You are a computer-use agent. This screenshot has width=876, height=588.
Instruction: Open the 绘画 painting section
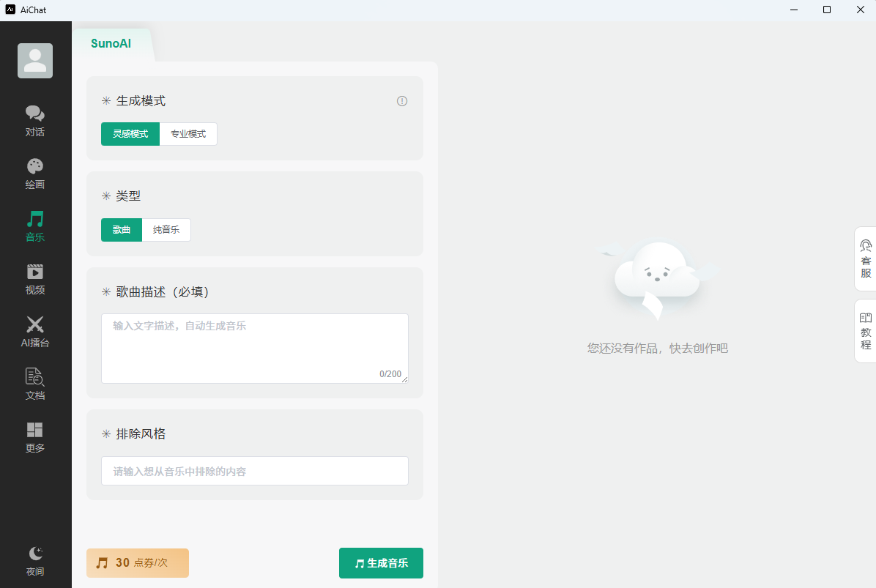(x=35, y=174)
